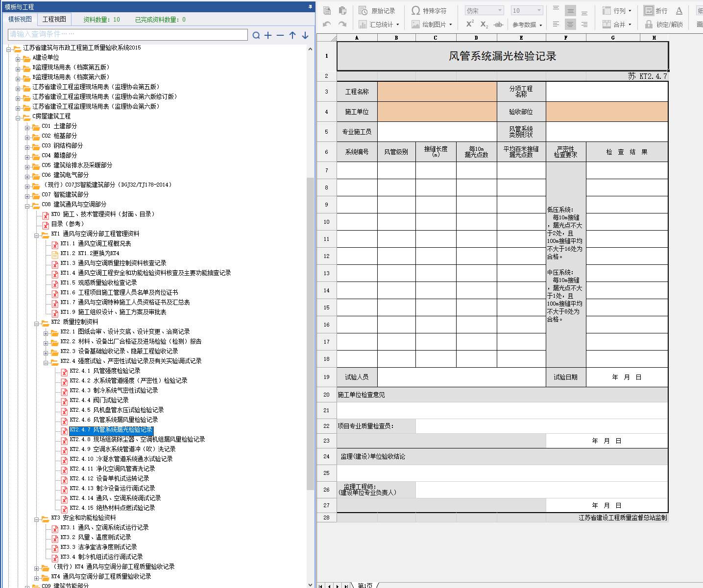Open the 行列 rows and columns menu
Screen dimensions: 703x588
(617, 11)
